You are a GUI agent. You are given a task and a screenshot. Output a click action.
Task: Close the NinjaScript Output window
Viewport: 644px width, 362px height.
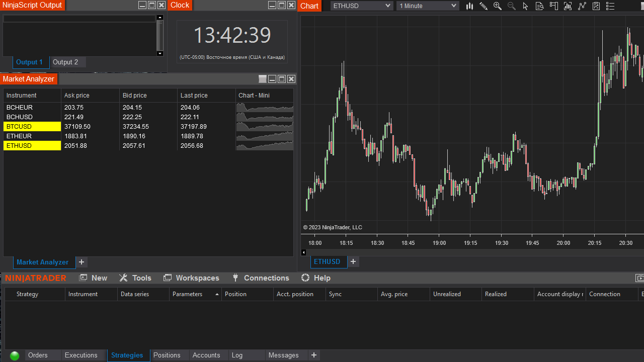pos(162,5)
